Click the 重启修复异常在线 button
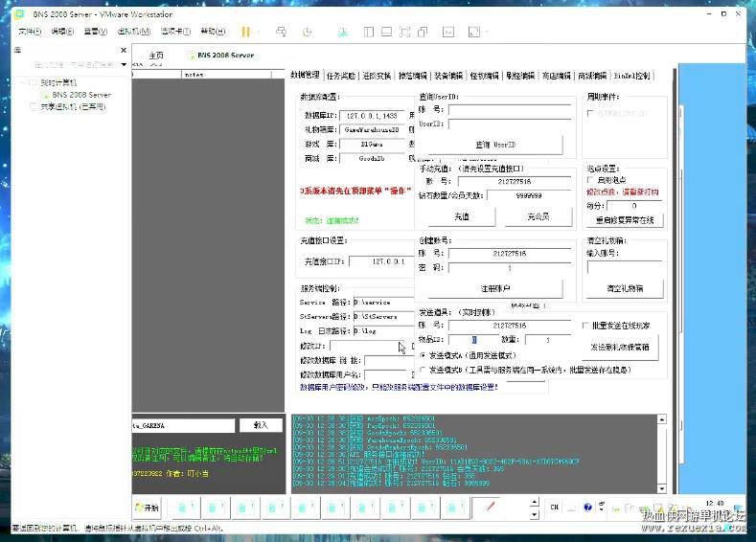This screenshot has height=542, width=756. 625,220
